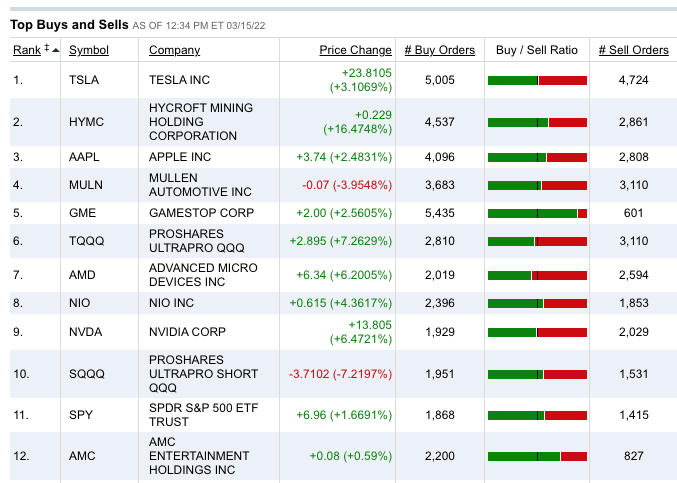
Task: Click the AS OF 12:34 PM ET timestamp
Action: (199, 25)
